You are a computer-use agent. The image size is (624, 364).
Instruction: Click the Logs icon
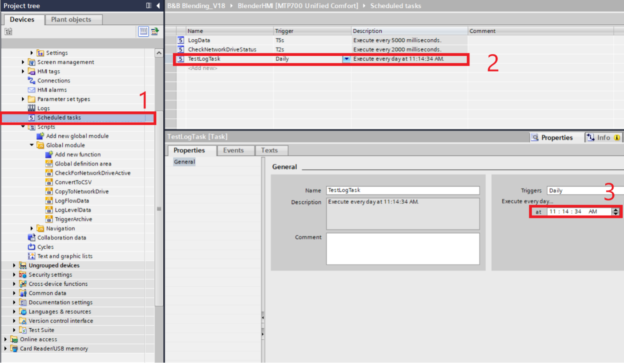pyautogui.click(x=31, y=108)
